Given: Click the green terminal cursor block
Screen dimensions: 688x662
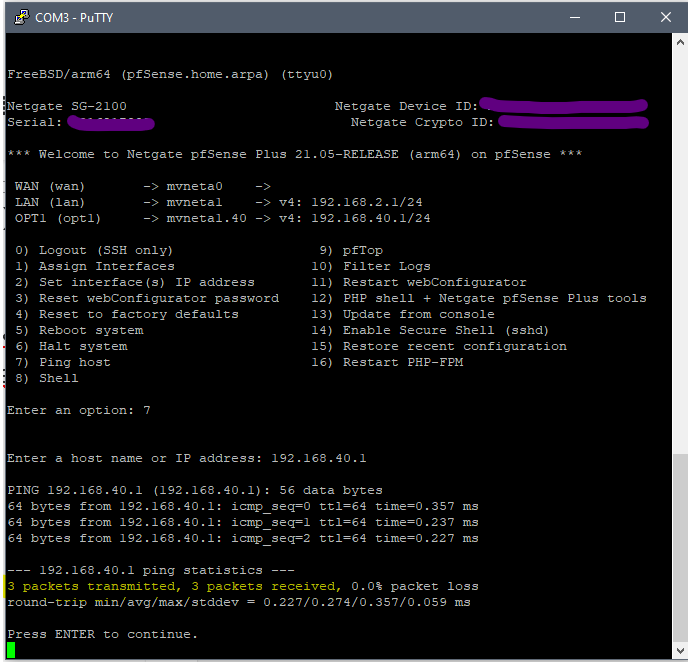Looking at the screenshot, I should [x=11, y=650].
